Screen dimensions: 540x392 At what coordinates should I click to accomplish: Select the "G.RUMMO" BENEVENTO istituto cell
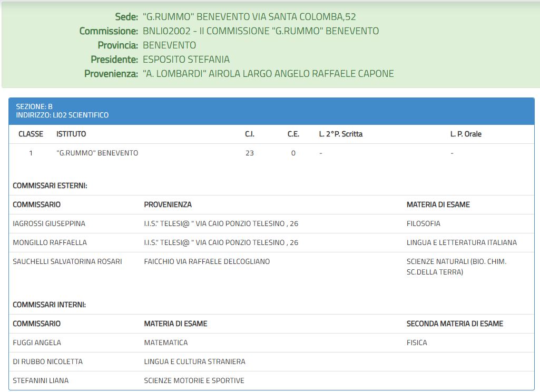(x=97, y=153)
